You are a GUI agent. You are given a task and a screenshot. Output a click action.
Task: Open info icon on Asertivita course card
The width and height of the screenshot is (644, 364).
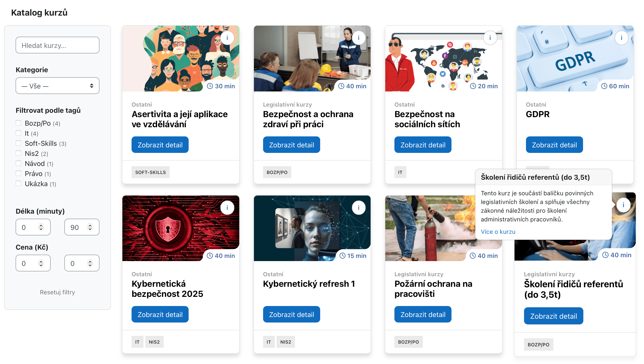(227, 38)
